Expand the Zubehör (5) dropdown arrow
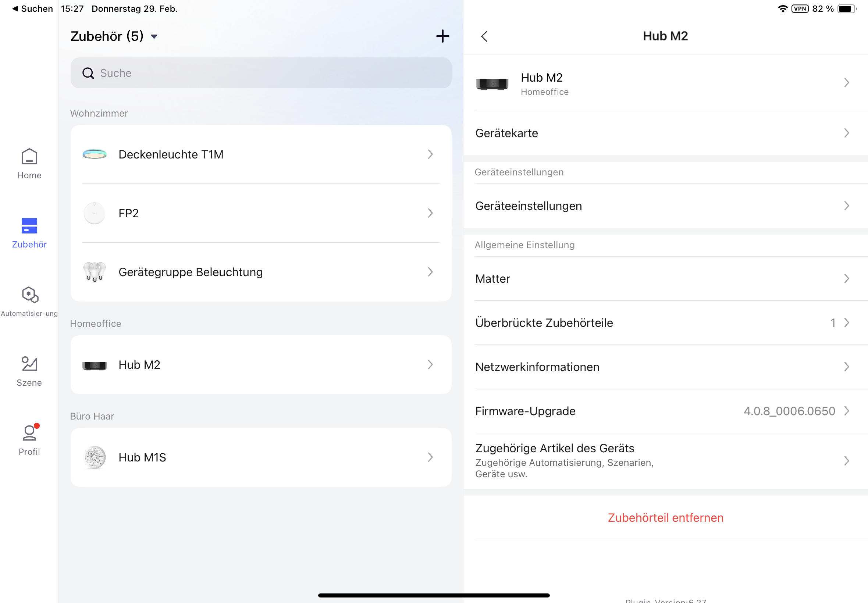The width and height of the screenshot is (868, 603). pos(154,37)
